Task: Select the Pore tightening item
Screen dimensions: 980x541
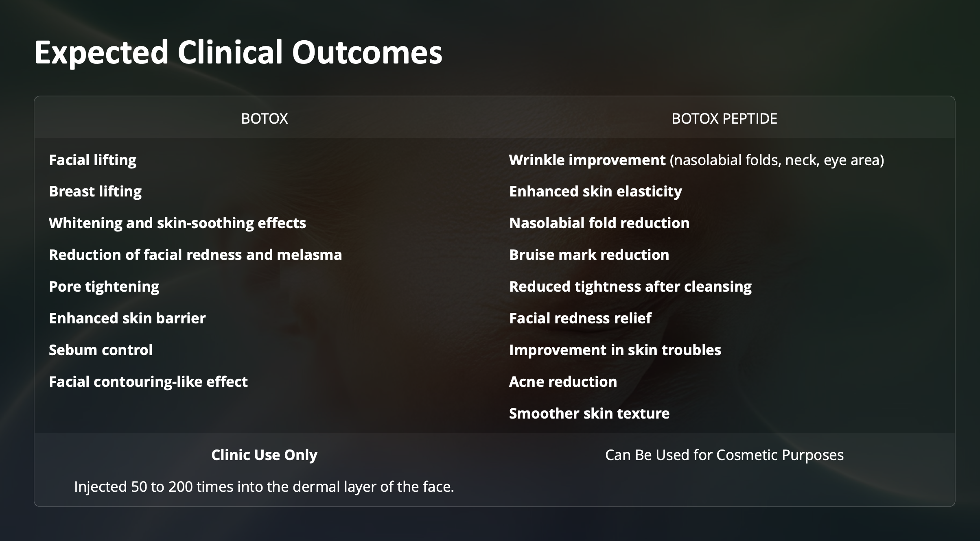Action: pyautogui.click(x=104, y=287)
